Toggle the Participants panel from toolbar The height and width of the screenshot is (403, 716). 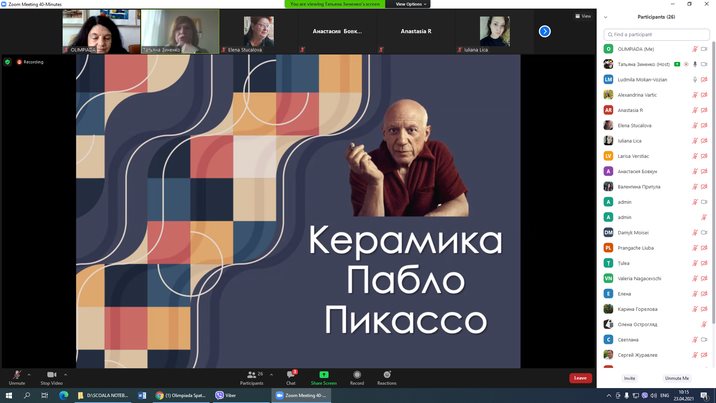tap(251, 375)
